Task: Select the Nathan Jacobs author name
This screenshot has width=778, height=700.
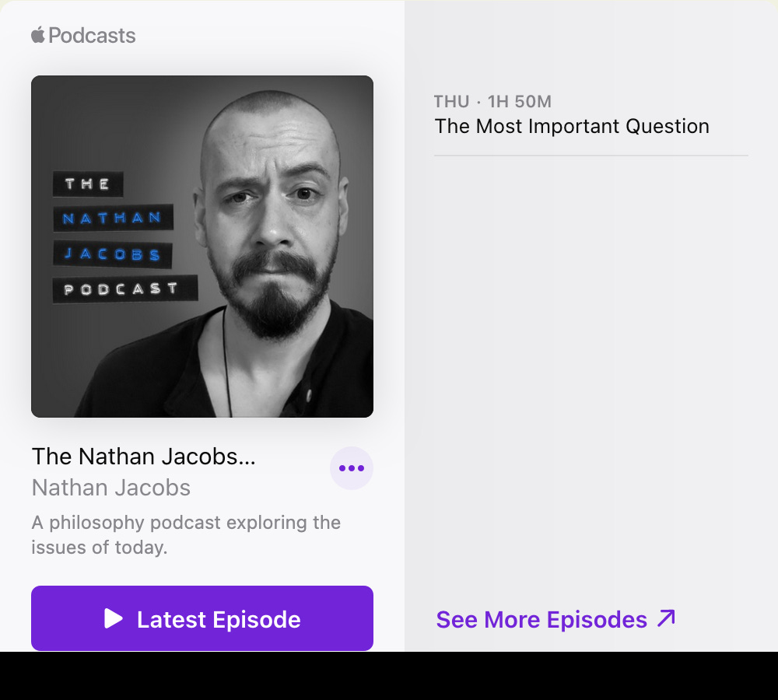Action: 111,488
